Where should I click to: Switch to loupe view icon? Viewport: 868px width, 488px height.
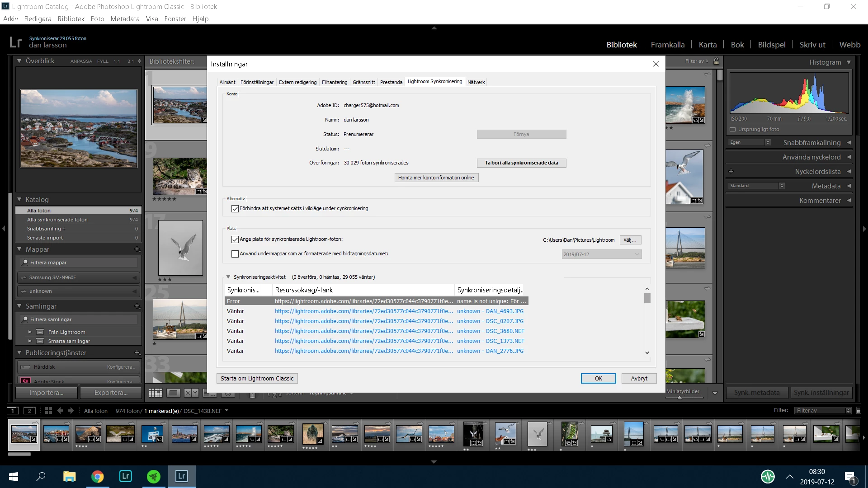tap(173, 393)
